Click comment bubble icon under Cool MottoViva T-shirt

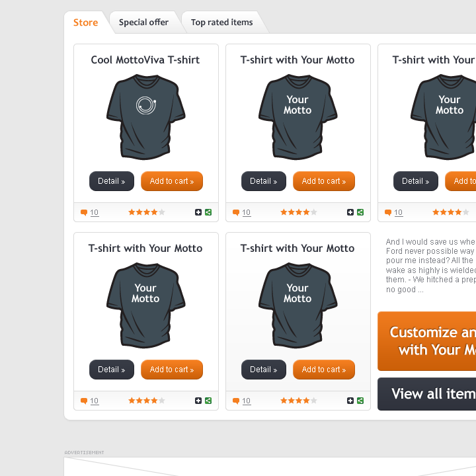point(84,212)
